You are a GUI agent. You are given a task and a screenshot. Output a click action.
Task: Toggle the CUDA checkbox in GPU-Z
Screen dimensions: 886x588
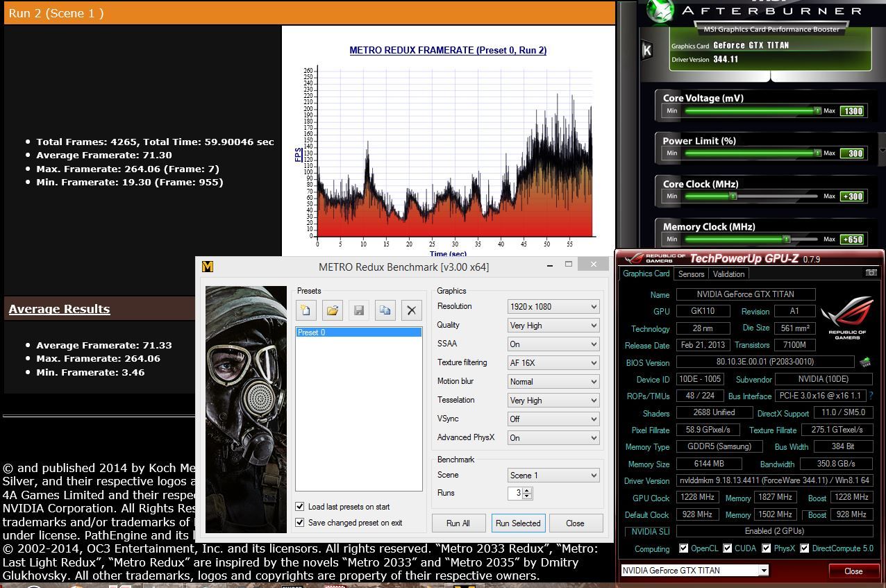point(728,548)
